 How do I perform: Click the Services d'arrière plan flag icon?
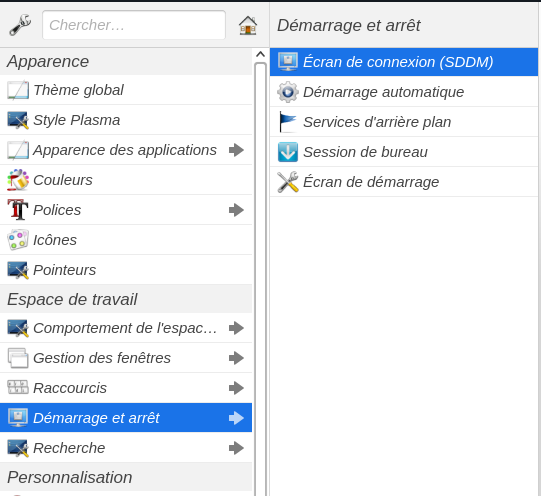288,122
